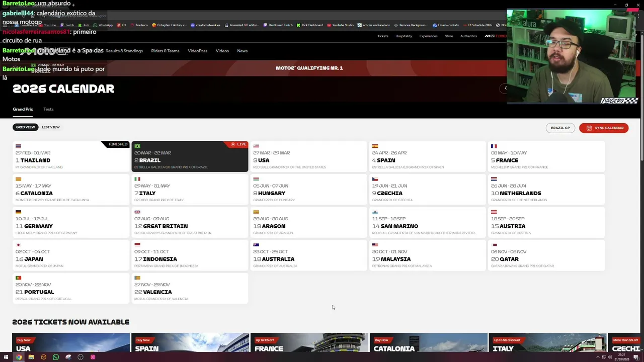The image size is (644, 362).
Task: Open the OBS Studio taskbar icon
Action: (80, 357)
